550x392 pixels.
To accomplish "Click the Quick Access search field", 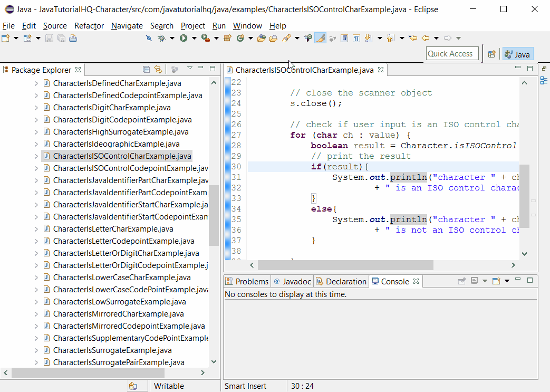I will point(452,54).
